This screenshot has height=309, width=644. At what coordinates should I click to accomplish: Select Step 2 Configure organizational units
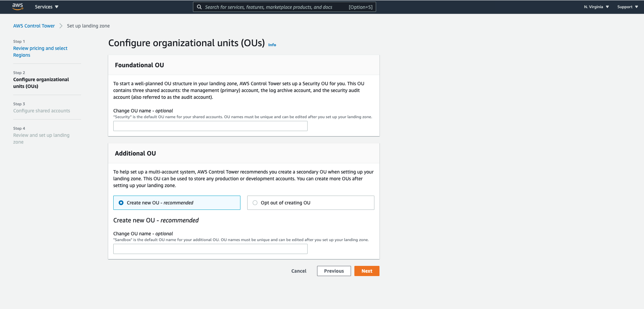[41, 83]
